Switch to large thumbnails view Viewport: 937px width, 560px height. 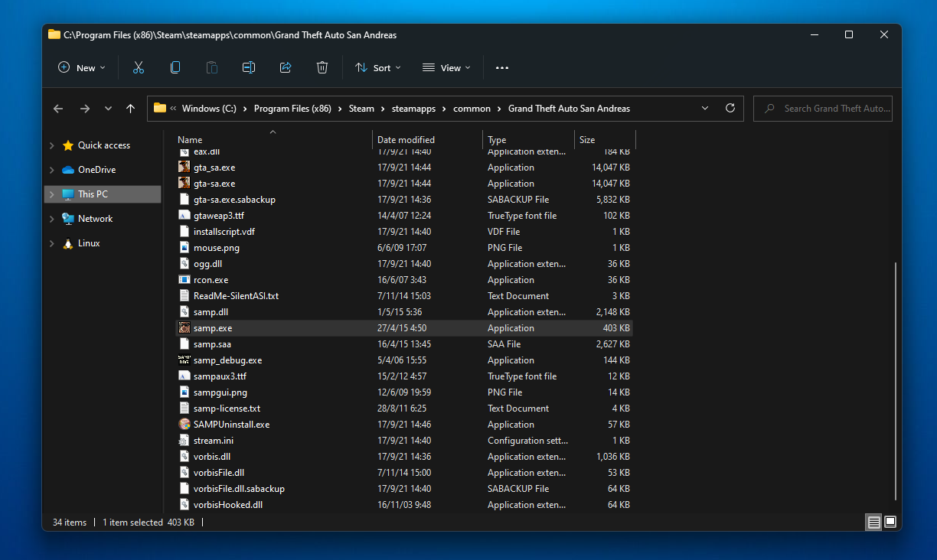890,522
